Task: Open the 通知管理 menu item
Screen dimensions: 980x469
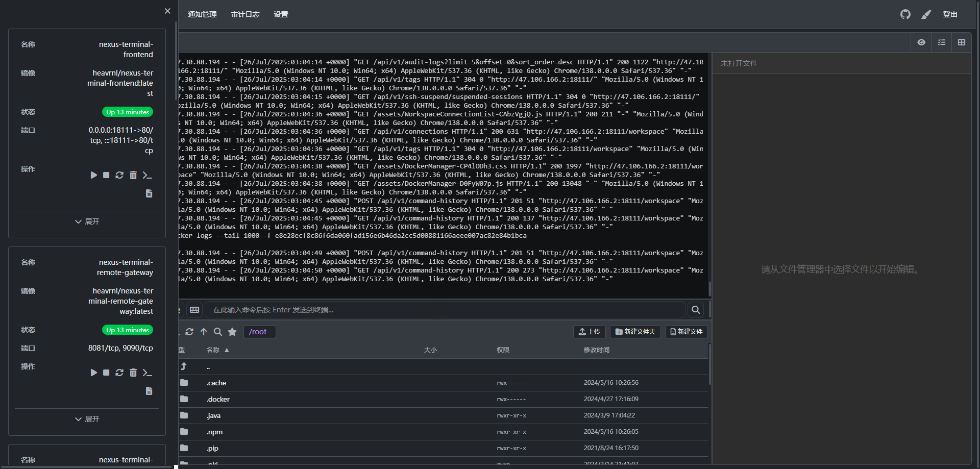Action: point(202,14)
